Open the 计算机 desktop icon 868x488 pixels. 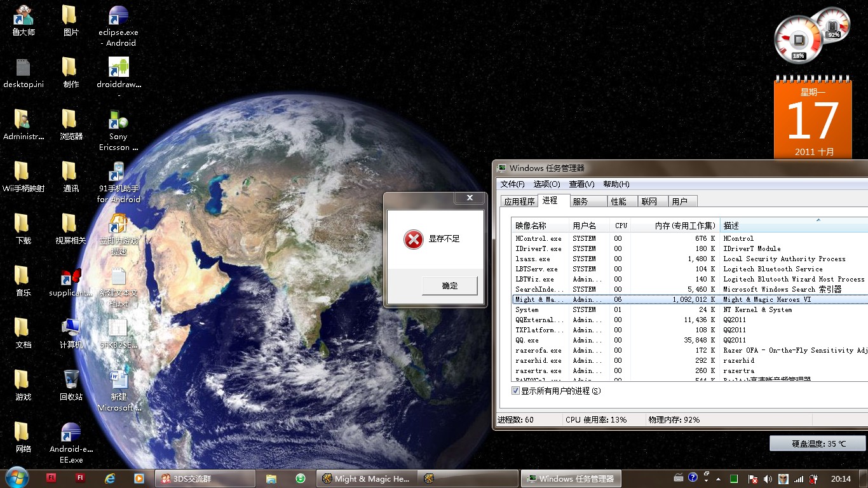point(71,329)
